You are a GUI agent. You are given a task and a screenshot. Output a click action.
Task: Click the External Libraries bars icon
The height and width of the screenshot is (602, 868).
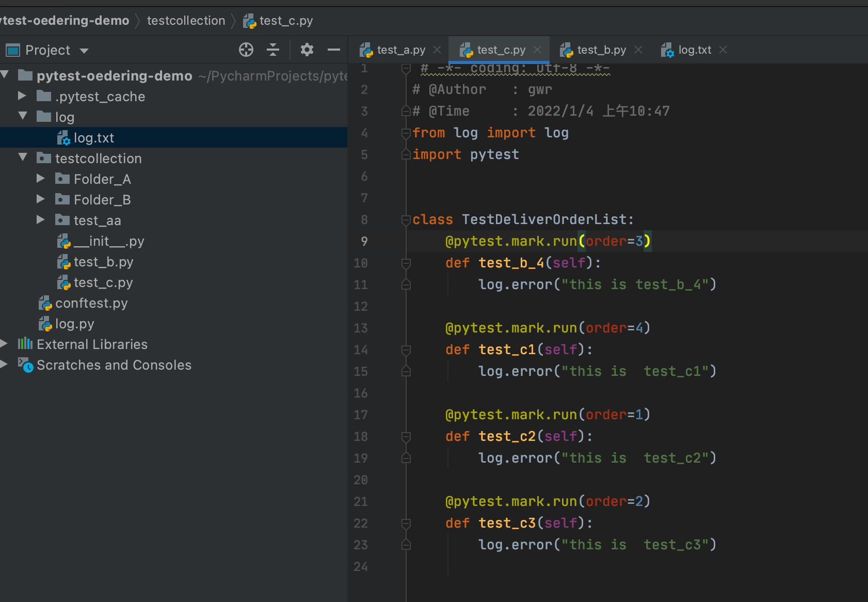25,343
